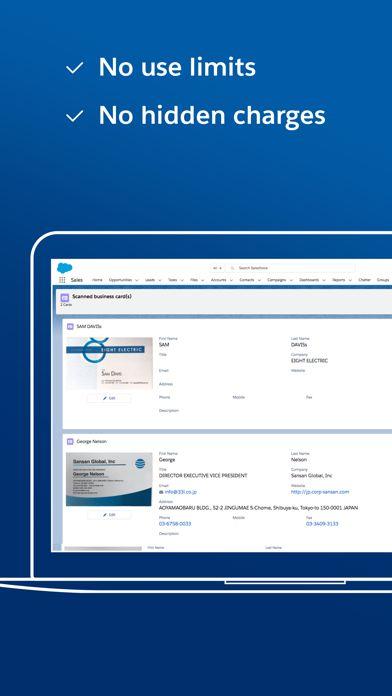Screen dimensions: 392x696
Task: Click the Scanned business card(s) header icon
Action: tap(65, 298)
